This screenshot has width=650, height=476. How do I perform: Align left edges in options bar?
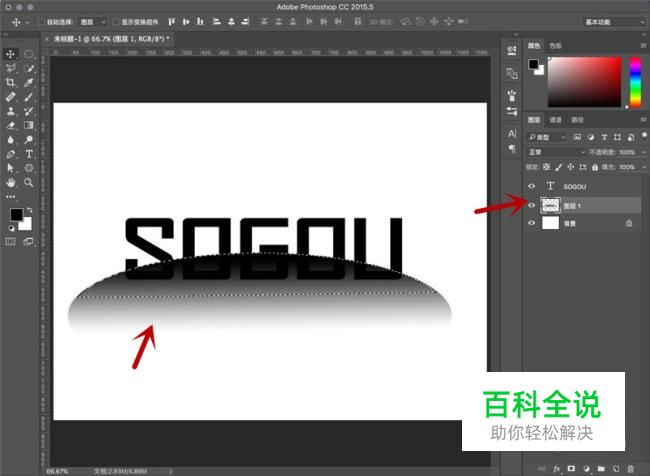click(216, 22)
